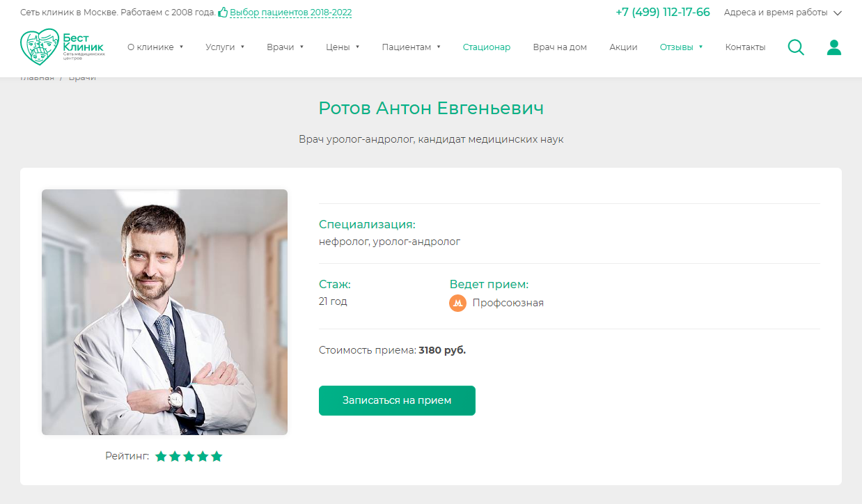The height and width of the screenshot is (504, 862).
Task: Open the Цены dropdown menu
Action: 343,47
